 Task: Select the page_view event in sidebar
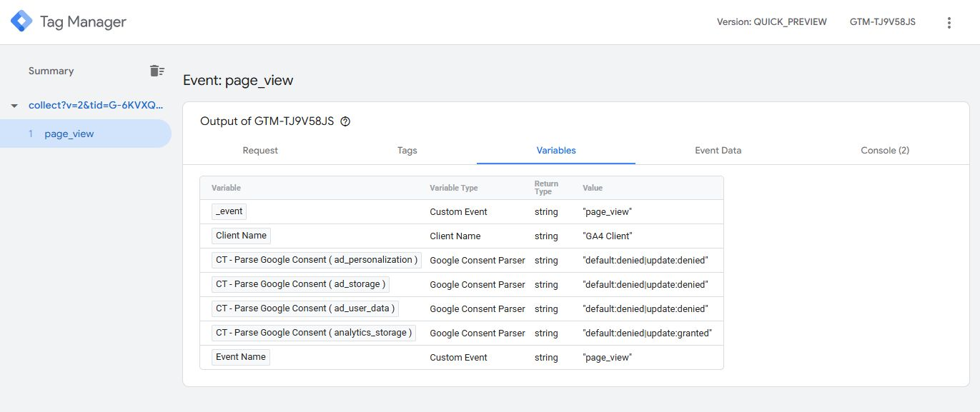point(69,134)
